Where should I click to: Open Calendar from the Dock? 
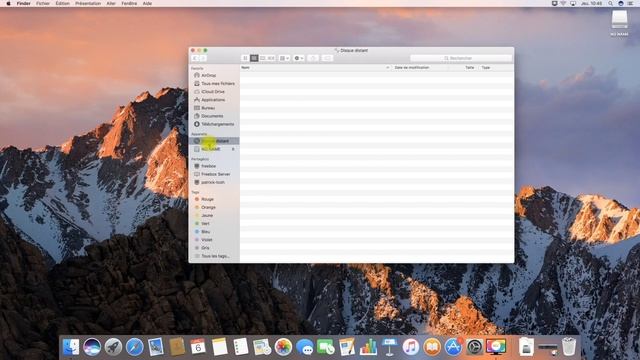pos(198,347)
